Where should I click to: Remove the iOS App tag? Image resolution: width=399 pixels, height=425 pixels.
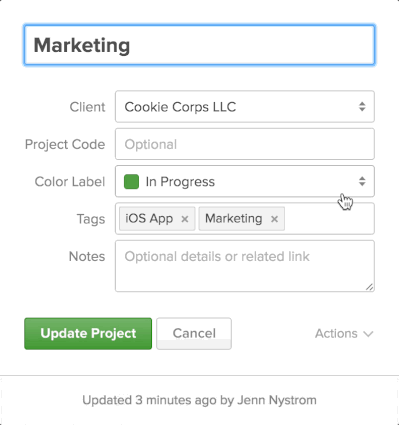pyautogui.click(x=185, y=219)
